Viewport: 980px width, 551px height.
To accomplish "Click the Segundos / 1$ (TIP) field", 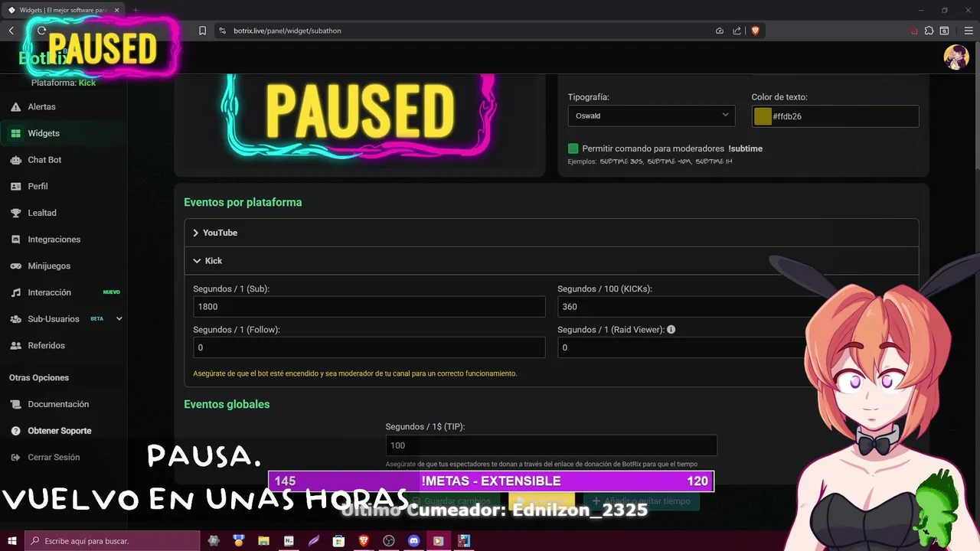I will tap(551, 445).
